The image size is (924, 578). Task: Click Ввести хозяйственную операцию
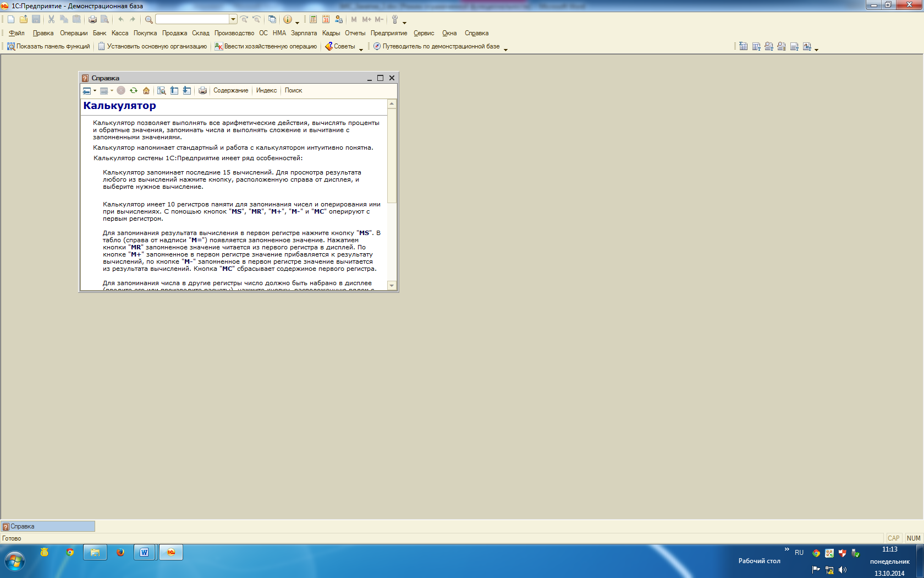266,46
